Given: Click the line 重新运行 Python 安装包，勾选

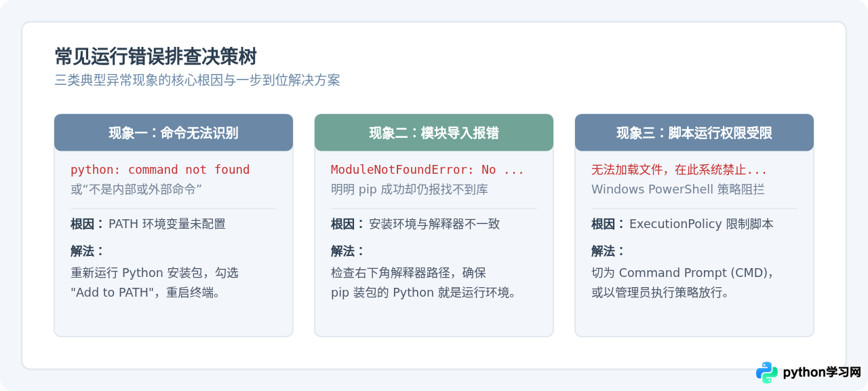Looking at the screenshot, I should (x=155, y=273).
